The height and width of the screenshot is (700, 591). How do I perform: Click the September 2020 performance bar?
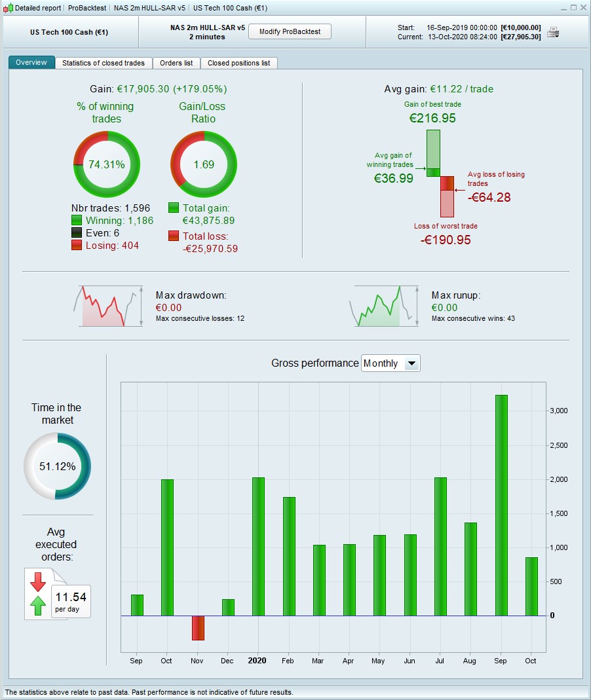pos(501,506)
